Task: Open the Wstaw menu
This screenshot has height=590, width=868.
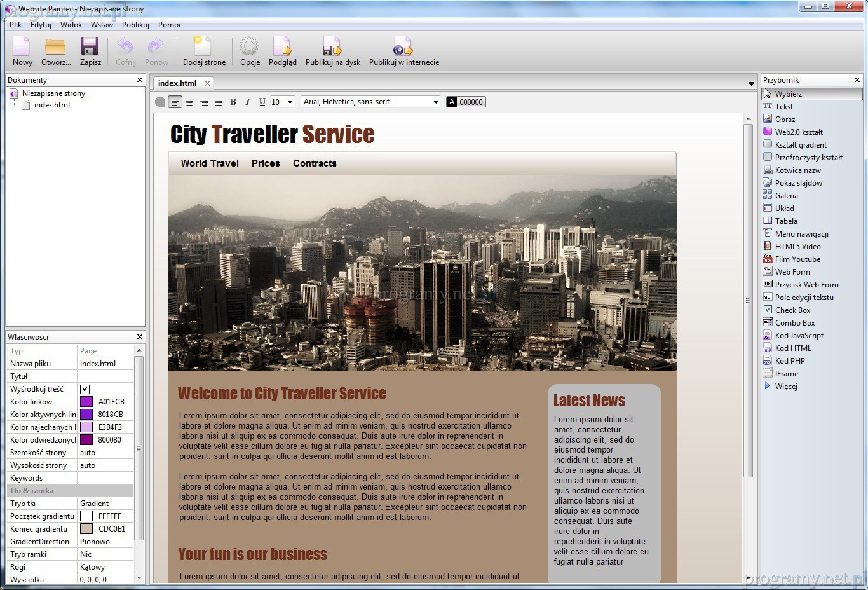Action: click(102, 25)
